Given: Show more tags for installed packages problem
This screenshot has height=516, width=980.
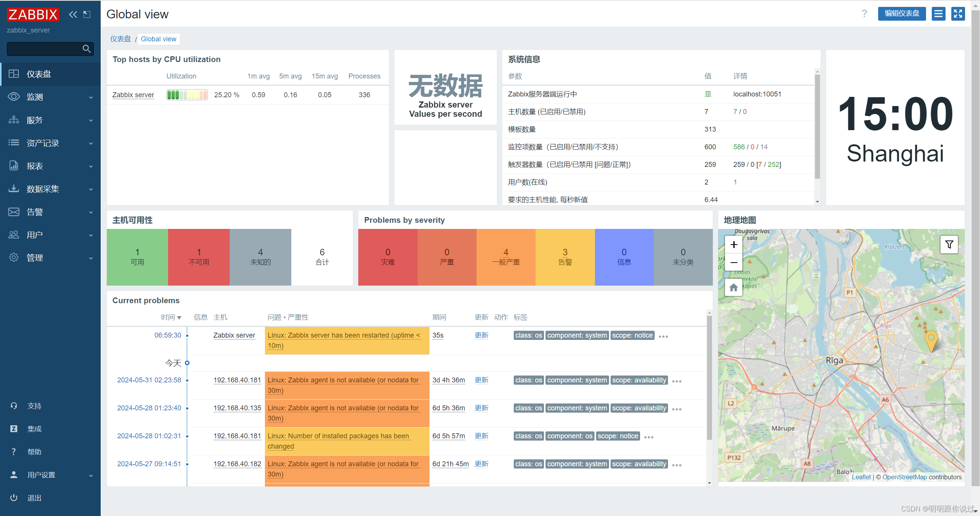Looking at the screenshot, I should tap(649, 437).
